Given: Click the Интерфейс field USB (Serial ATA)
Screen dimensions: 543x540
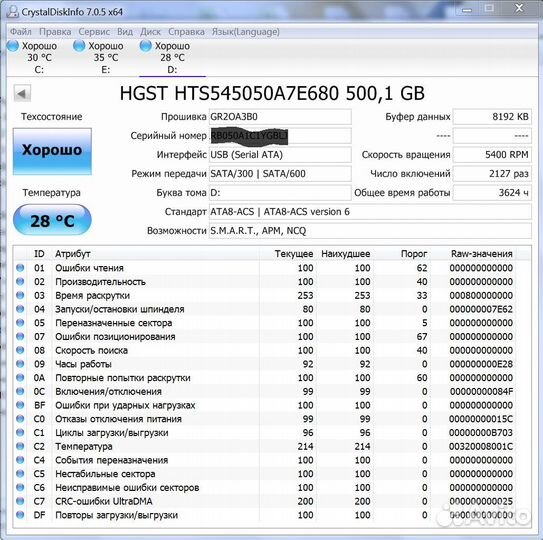Looking at the screenshot, I should (280, 154).
